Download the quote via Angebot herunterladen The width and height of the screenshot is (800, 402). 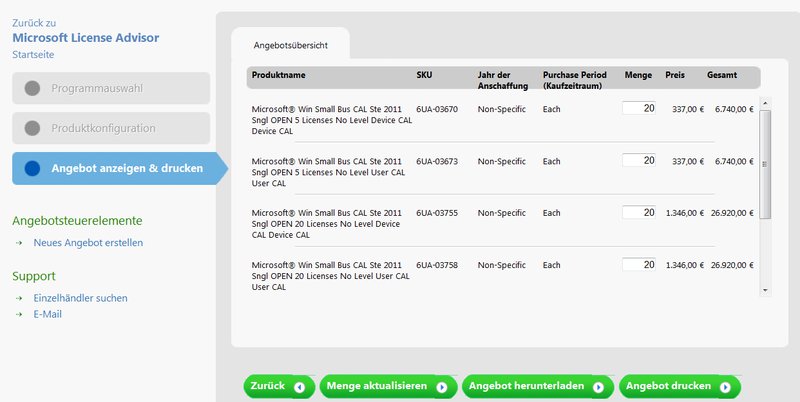click(x=537, y=387)
